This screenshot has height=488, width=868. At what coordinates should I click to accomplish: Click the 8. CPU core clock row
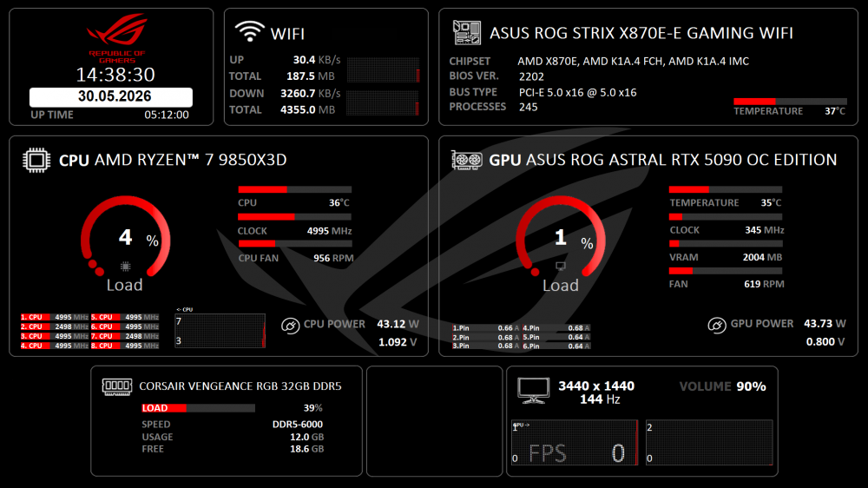click(x=125, y=346)
